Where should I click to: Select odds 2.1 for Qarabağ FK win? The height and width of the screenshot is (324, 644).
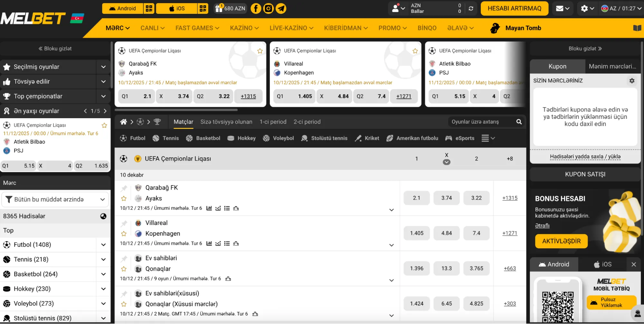[x=417, y=198]
